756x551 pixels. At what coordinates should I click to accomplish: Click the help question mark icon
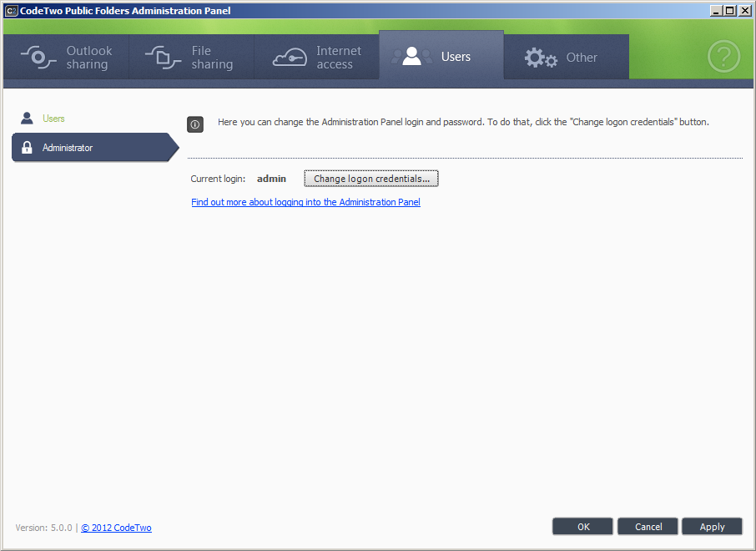723,57
